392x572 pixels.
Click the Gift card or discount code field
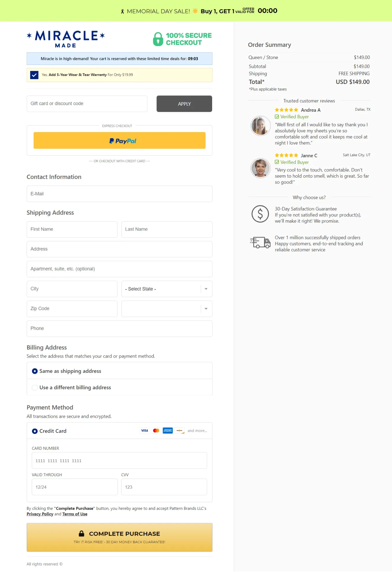(x=87, y=103)
